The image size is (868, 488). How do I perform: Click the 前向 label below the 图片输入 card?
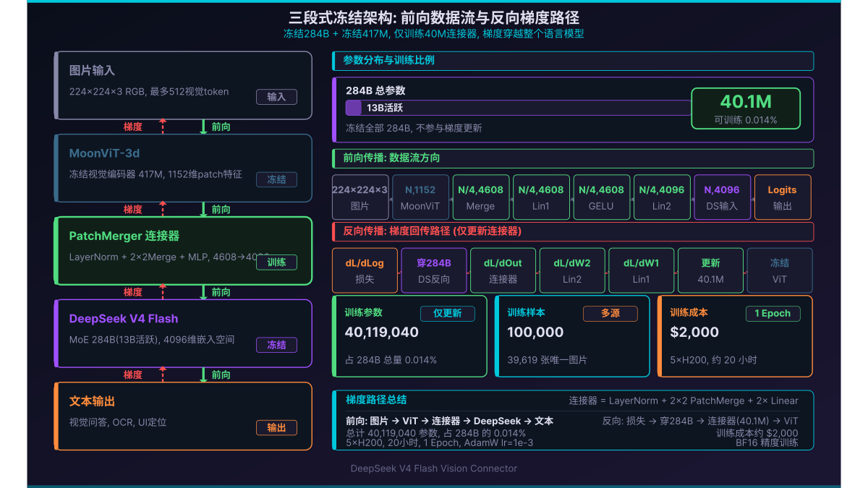(x=221, y=127)
